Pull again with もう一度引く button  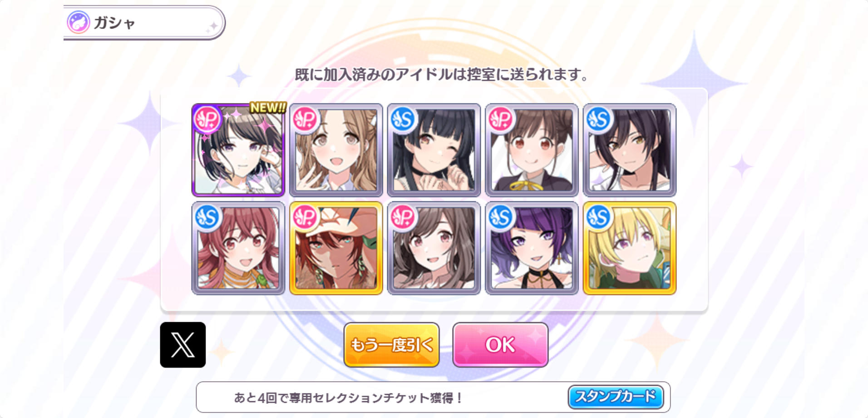391,345
